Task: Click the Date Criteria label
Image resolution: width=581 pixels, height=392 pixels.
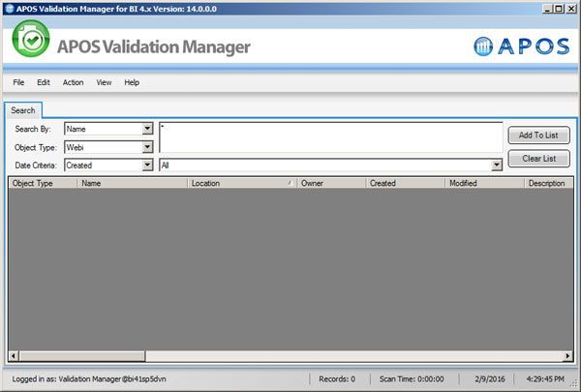Action: coord(36,166)
